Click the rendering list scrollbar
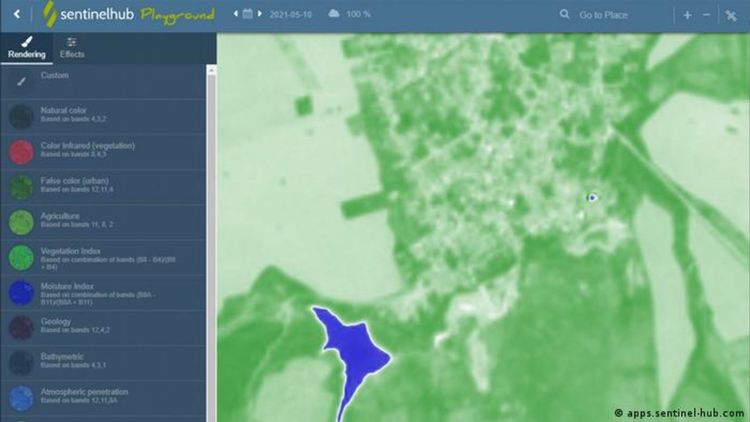750x422 pixels. tap(211, 248)
